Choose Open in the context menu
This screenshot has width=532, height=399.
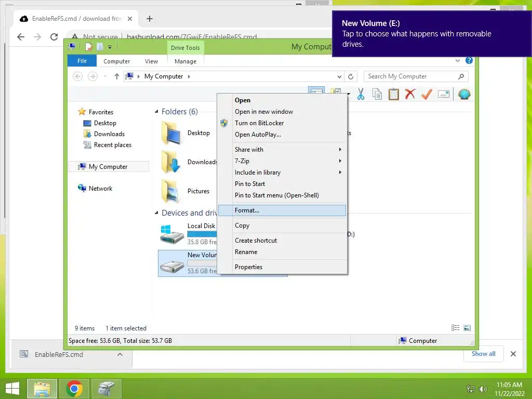tap(282, 100)
